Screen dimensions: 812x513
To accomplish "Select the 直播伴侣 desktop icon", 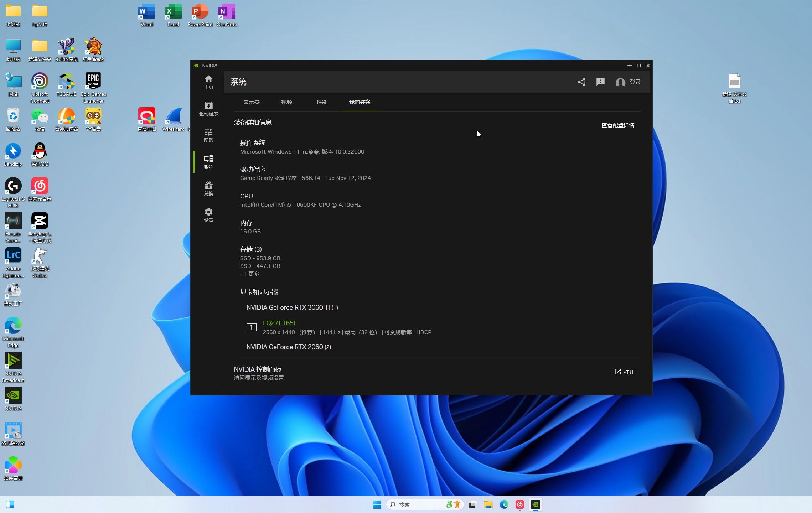I will click(x=147, y=120).
